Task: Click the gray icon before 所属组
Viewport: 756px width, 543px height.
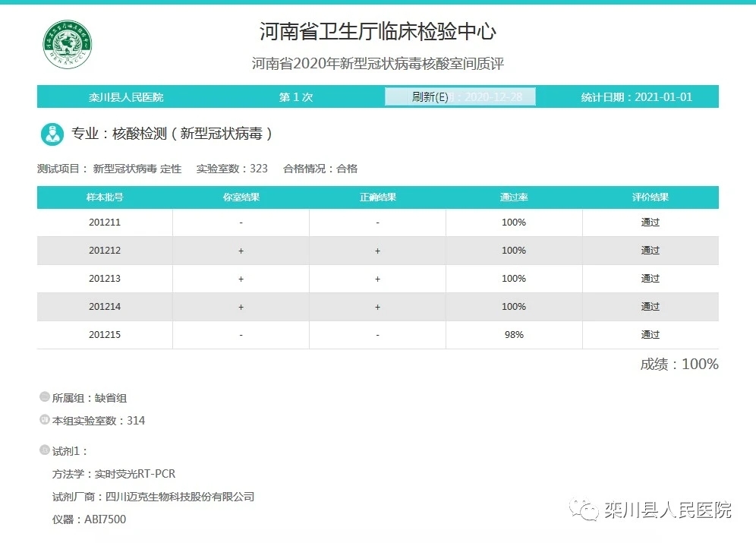Action: click(x=44, y=396)
